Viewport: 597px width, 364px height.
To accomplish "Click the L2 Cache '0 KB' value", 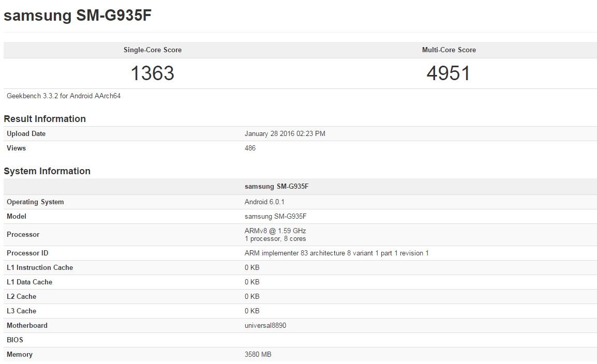I will click(x=251, y=297).
